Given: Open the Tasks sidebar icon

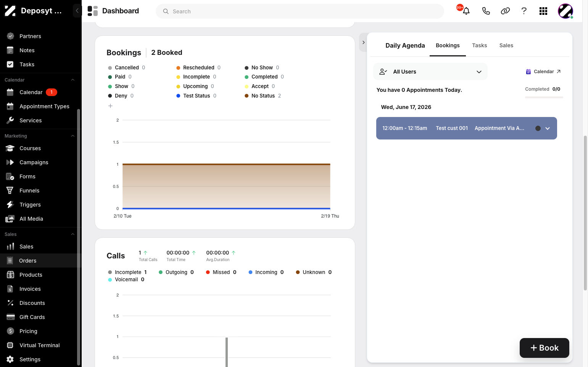Looking at the screenshot, I should [x=10, y=64].
